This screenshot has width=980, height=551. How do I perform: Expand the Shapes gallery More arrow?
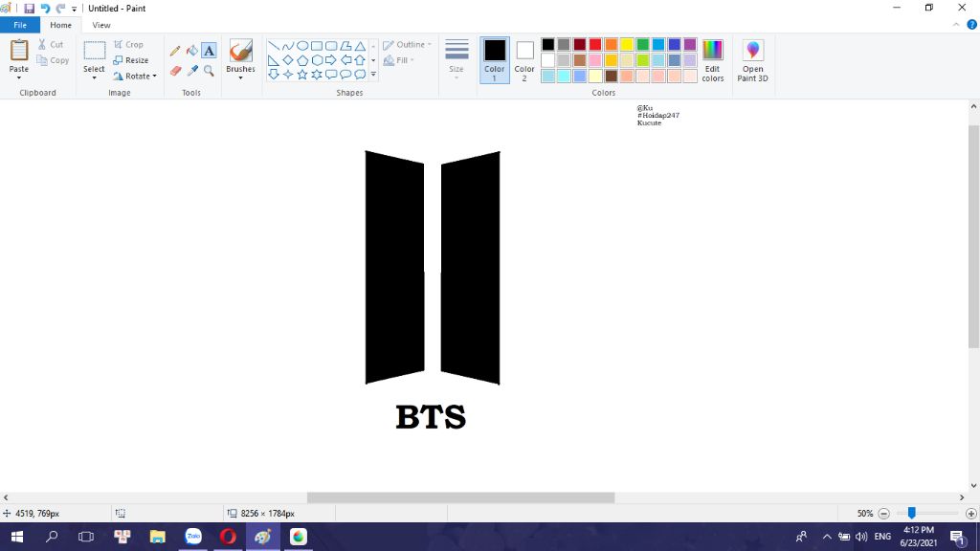point(373,75)
